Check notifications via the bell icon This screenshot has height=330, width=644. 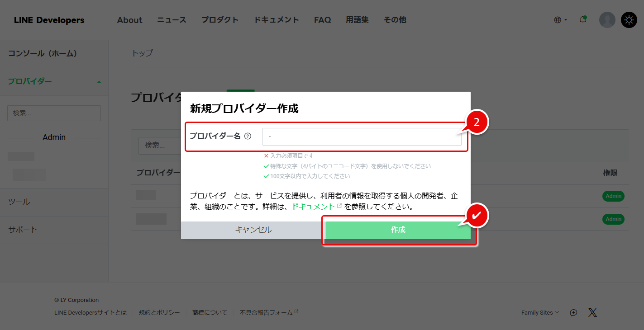(x=583, y=20)
